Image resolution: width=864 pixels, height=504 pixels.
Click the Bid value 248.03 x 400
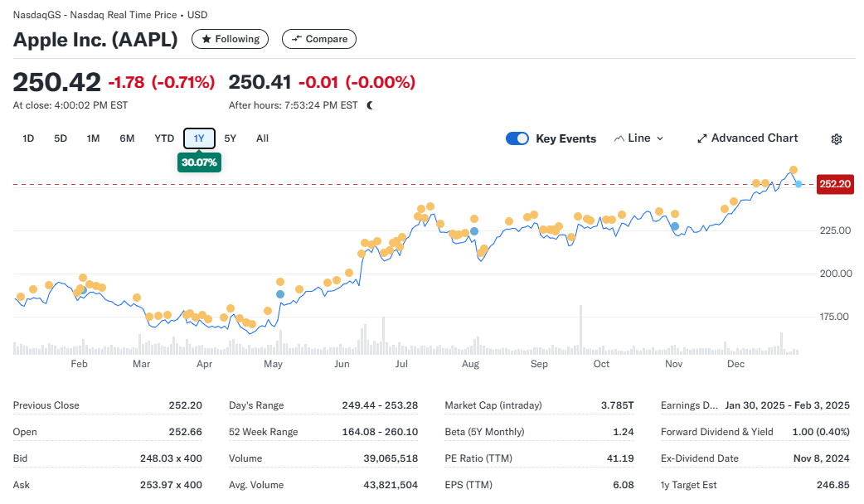click(x=171, y=458)
